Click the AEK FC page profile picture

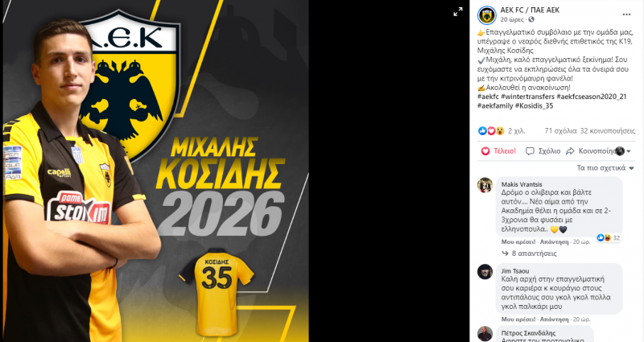pos(487,15)
